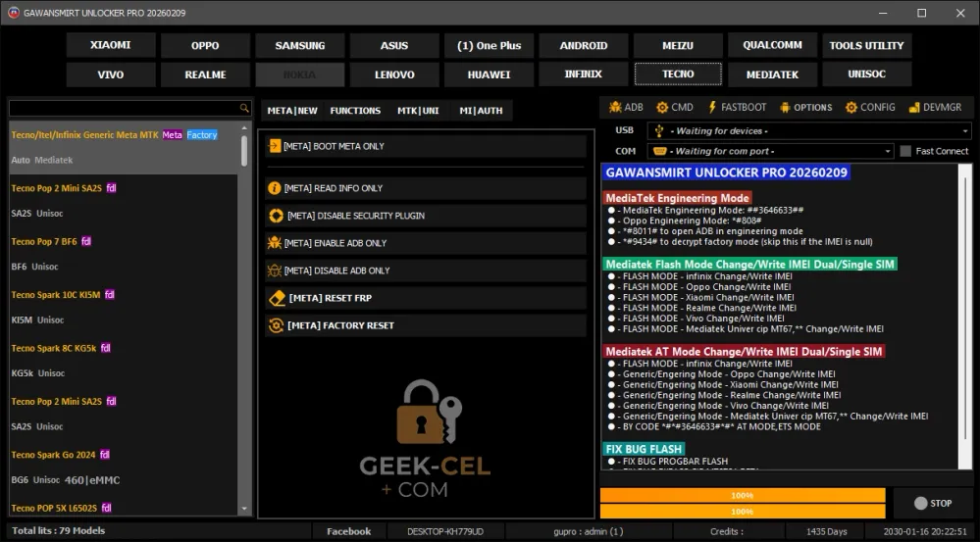Open the TOOLS UTILITY button
This screenshot has height=542, width=980.
pos(867,46)
